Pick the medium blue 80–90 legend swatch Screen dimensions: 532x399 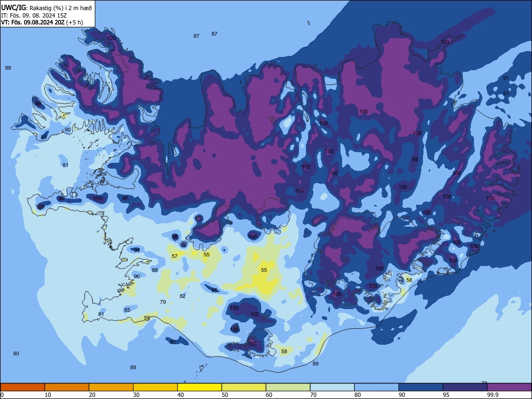pos(377,387)
